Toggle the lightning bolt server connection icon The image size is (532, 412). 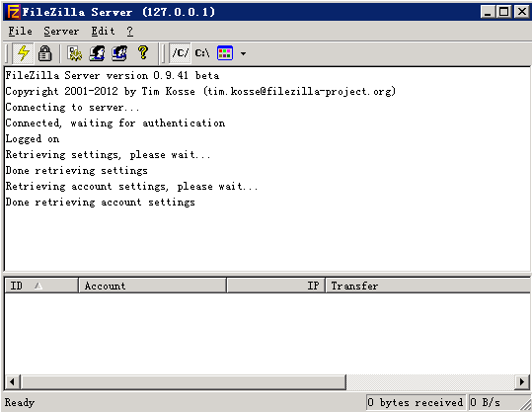(x=23, y=53)
